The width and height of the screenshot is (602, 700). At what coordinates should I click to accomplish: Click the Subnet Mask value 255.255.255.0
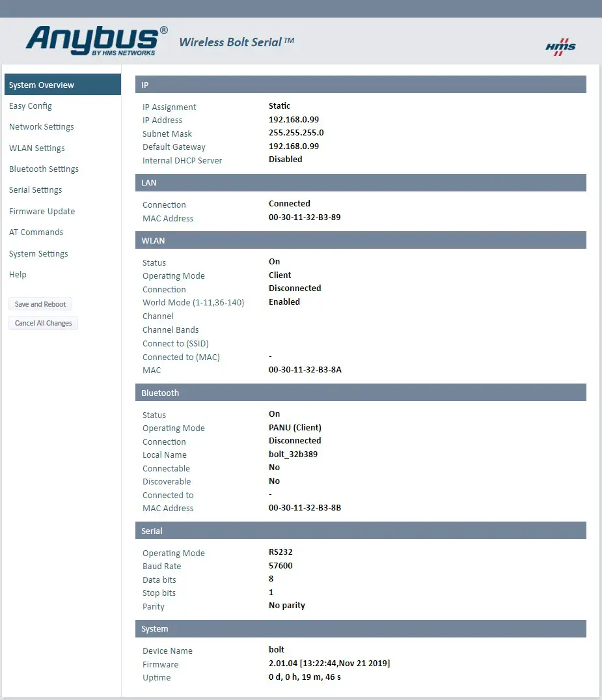tap(296, 133)
